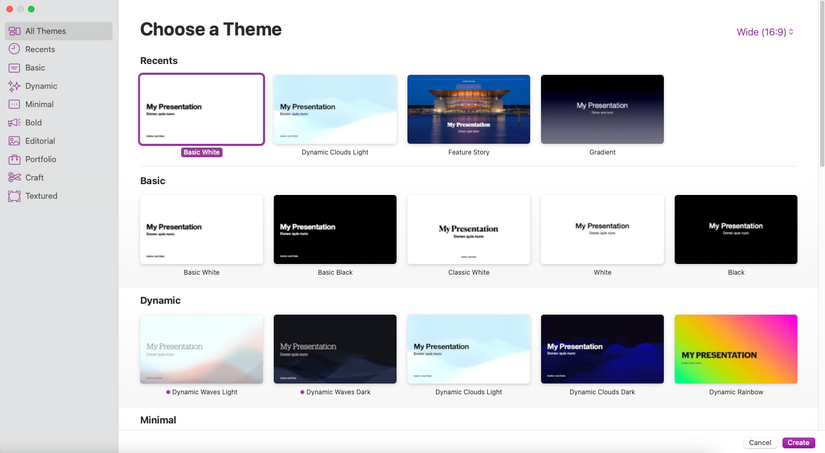Click the All Themes sidebar icon
Screen dimensions: 825x453
pyautogui.click(x=14, y=31)
